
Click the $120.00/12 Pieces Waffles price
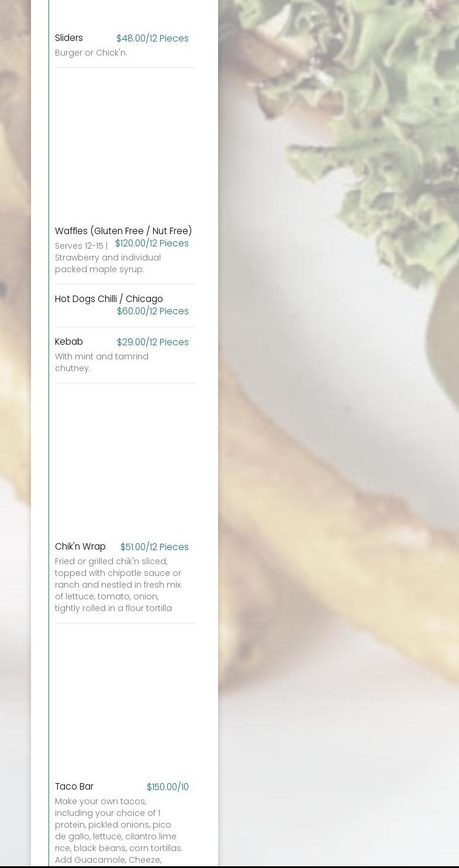[x=151, y=243]
